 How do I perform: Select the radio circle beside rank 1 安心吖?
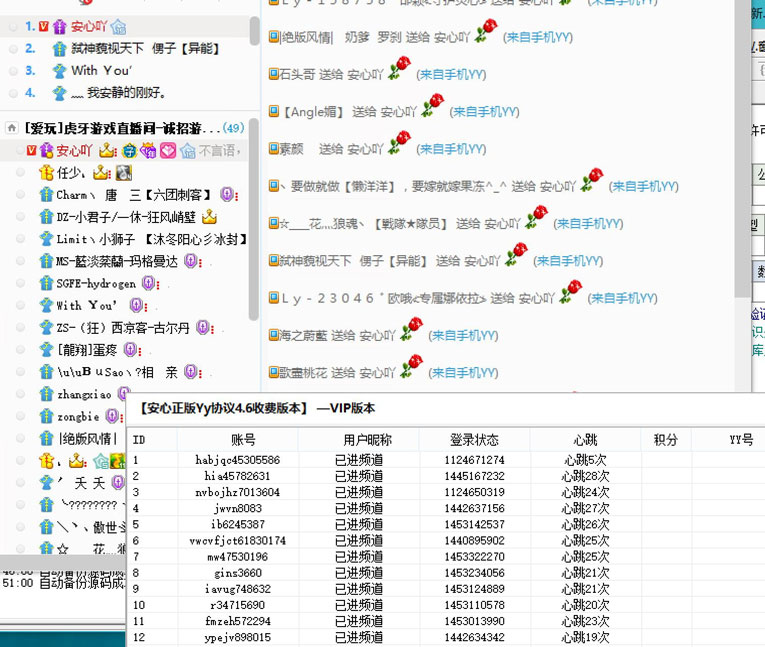[x=13, y=27]
